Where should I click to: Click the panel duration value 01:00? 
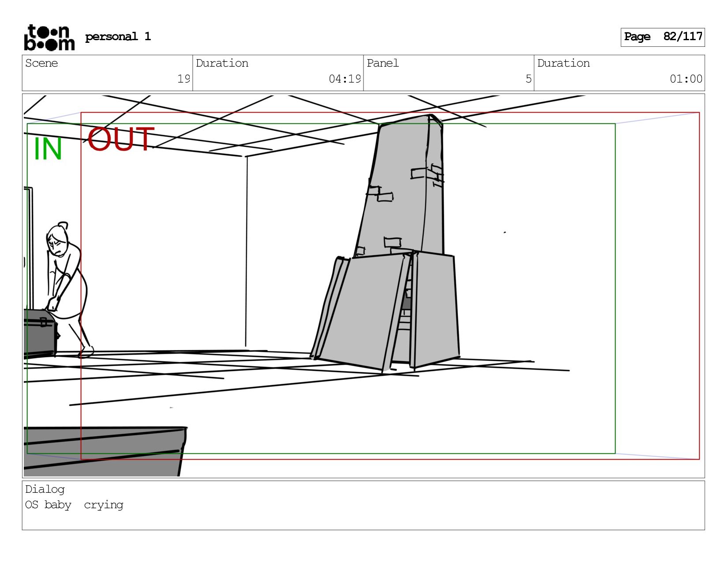686,79
